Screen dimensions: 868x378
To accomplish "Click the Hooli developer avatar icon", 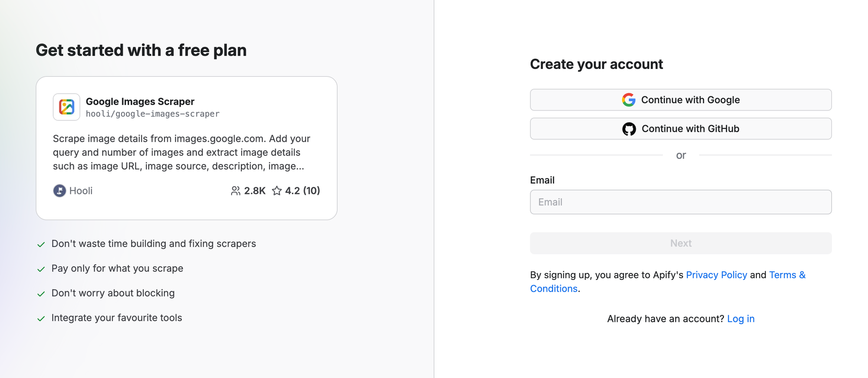I will click(59, 191).
